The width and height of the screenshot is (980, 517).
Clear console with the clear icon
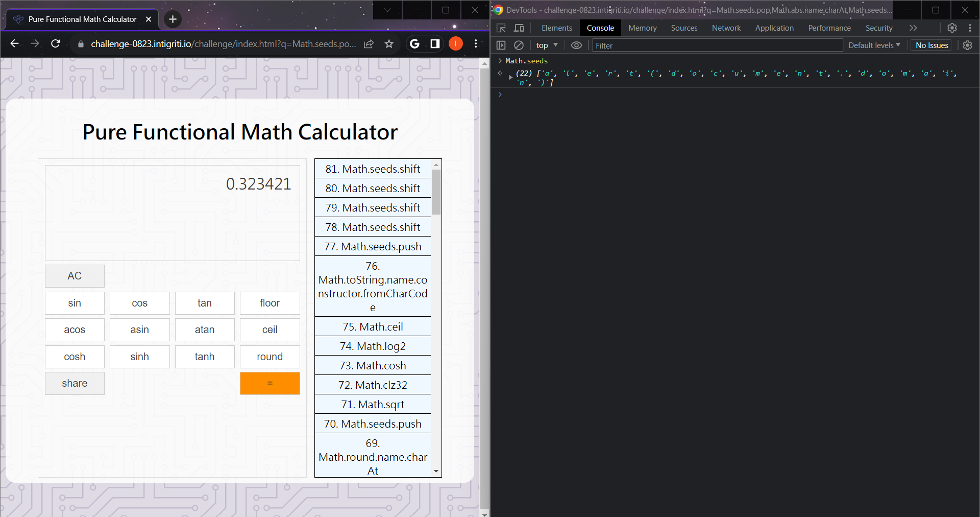tap(519, 45)
